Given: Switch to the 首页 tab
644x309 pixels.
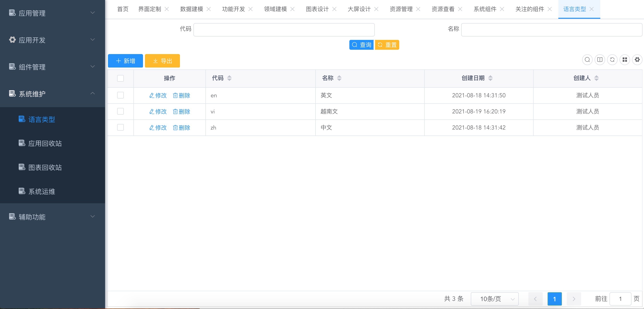Looking at the screenshot, I should pyautogui.click(x=123, y=9).
